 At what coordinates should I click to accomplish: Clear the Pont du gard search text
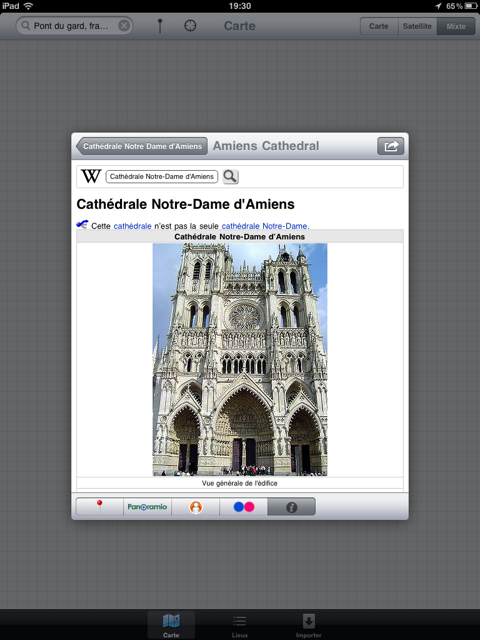pos(124,26)
